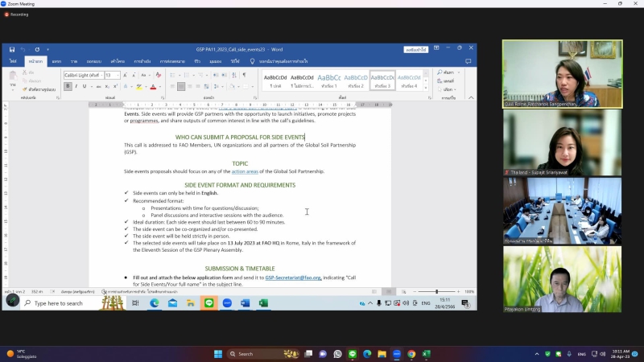Align text left

[x=172, y=86]
